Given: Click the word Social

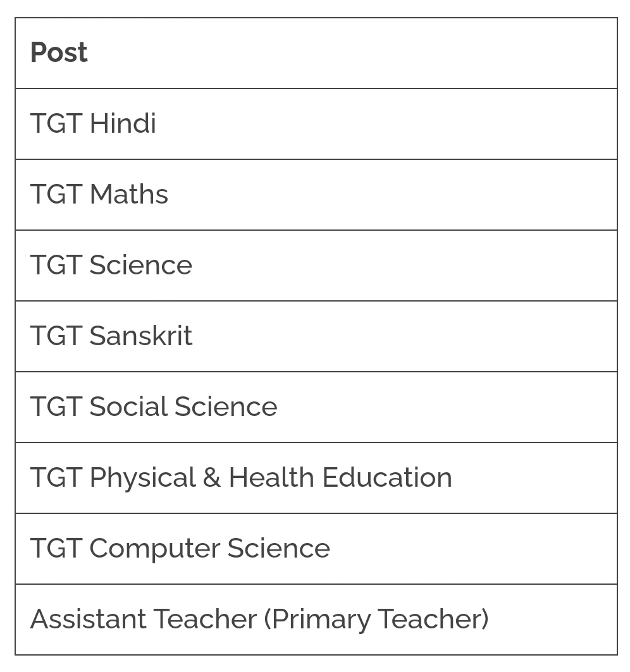Looking at the screenshot, I should click(x=128, y=406).
